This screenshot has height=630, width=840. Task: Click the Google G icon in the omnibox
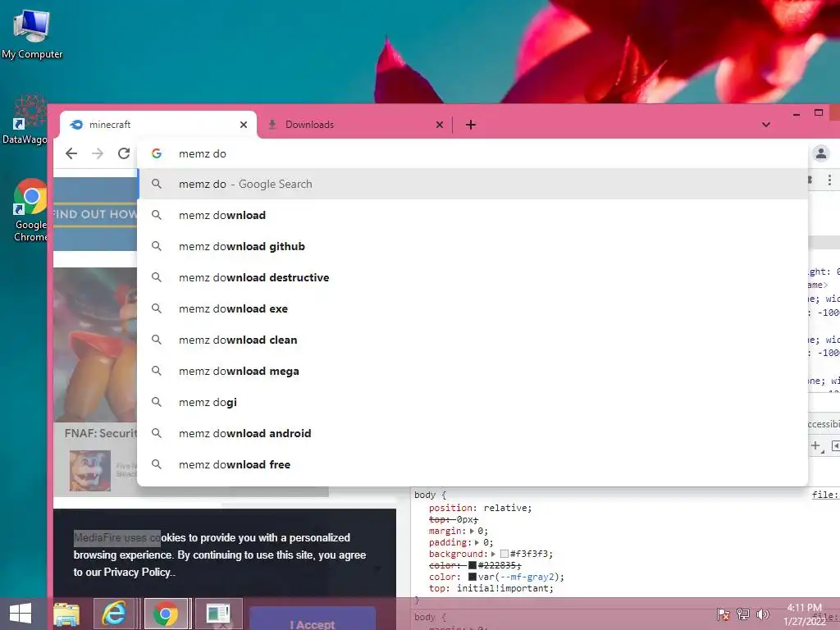point(157,153)
